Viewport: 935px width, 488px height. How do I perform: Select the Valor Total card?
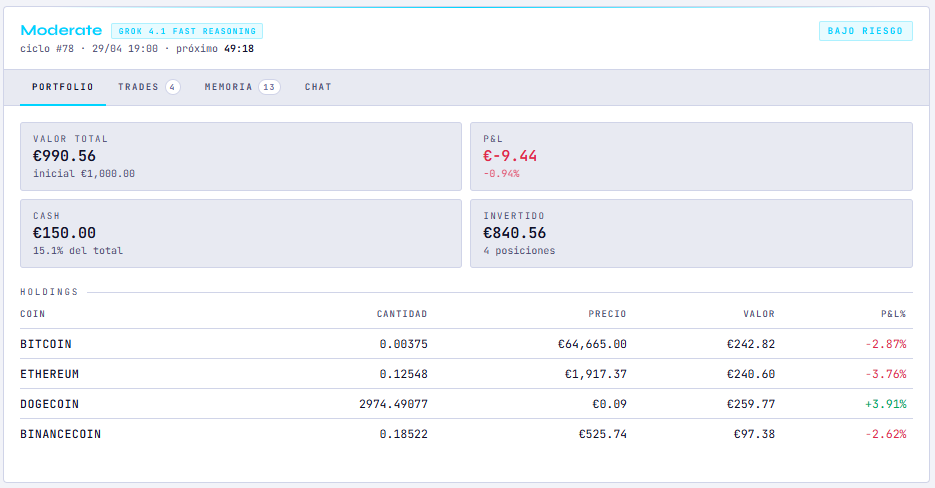point(241,156)
